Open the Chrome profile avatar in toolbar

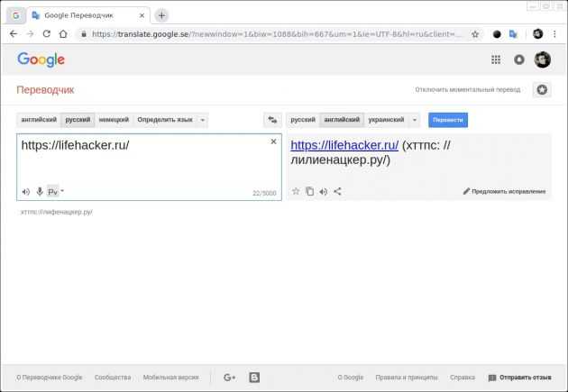pyautogui.click(x=538, y=34)
